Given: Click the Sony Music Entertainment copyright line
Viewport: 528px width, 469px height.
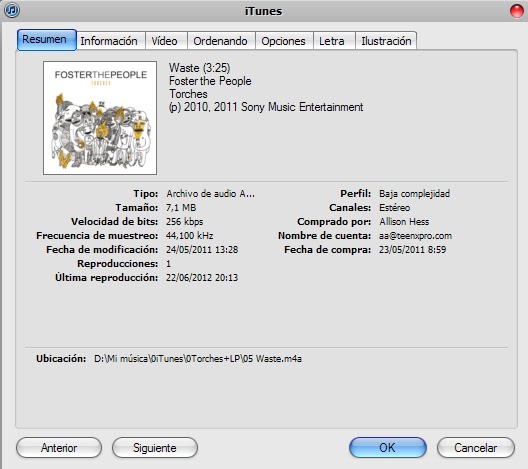Looking at the screenshot, I should (x=266, y=107).
